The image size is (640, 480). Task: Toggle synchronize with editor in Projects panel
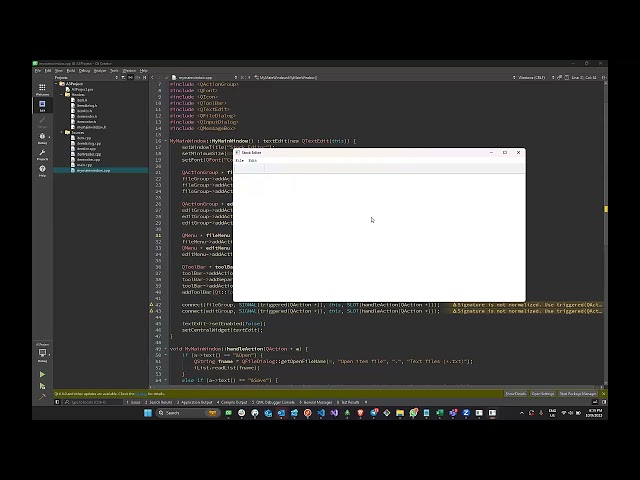(x=130, y=77)
